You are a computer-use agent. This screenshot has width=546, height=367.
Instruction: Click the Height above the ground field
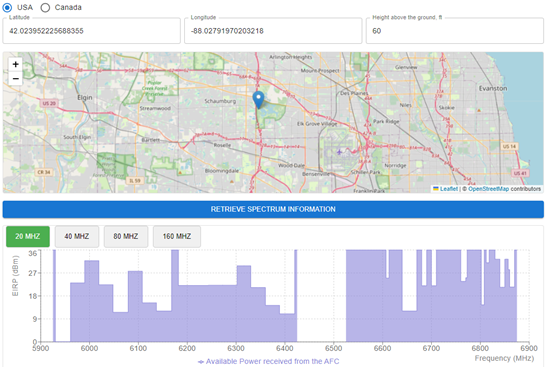coord(455,31)
